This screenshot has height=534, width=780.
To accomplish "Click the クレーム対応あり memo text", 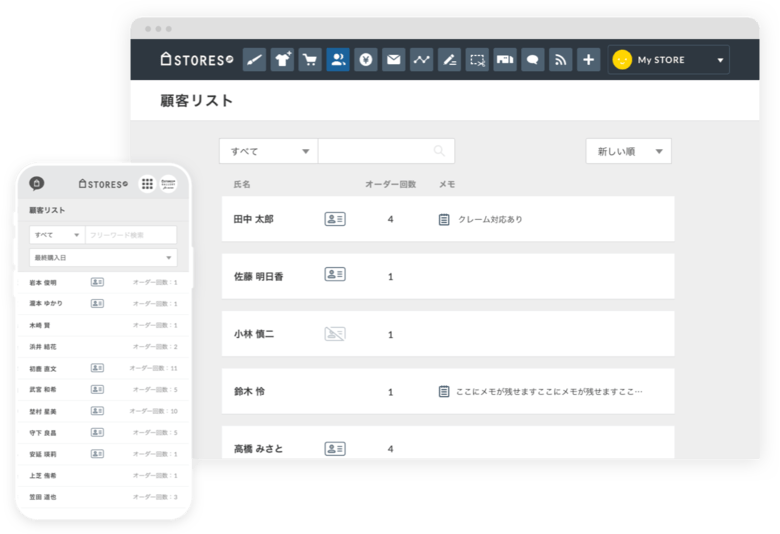I will coord(490,219).
